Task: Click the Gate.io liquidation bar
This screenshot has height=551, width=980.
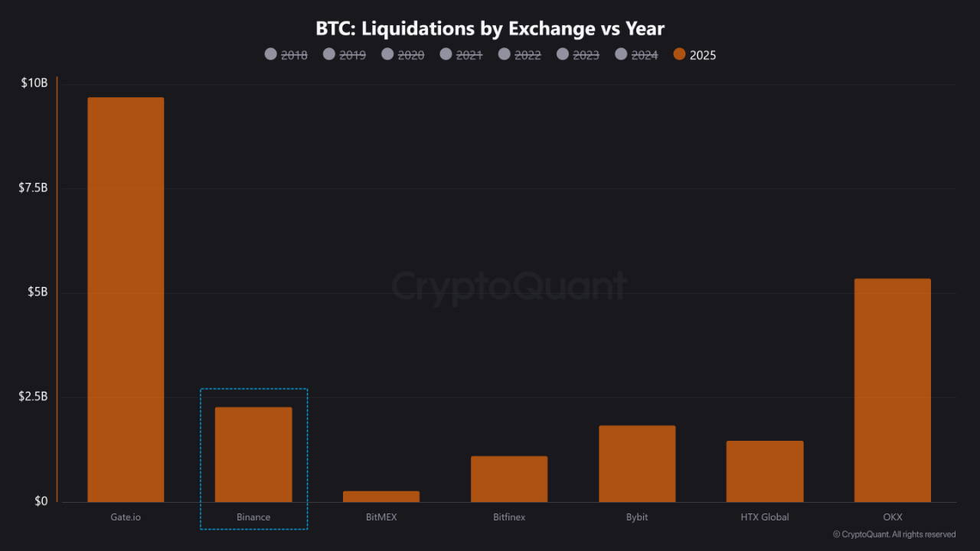Action: pyautogui.click(x=126, y=299)
